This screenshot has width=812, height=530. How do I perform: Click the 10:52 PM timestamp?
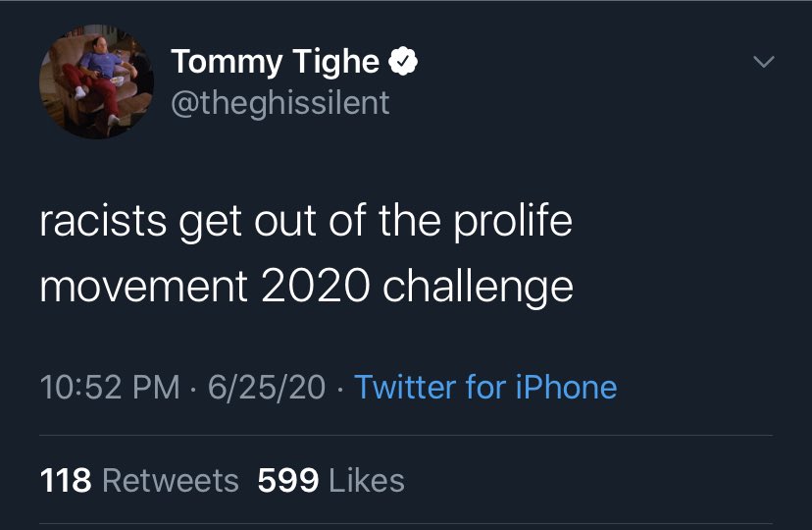[110, 387]
